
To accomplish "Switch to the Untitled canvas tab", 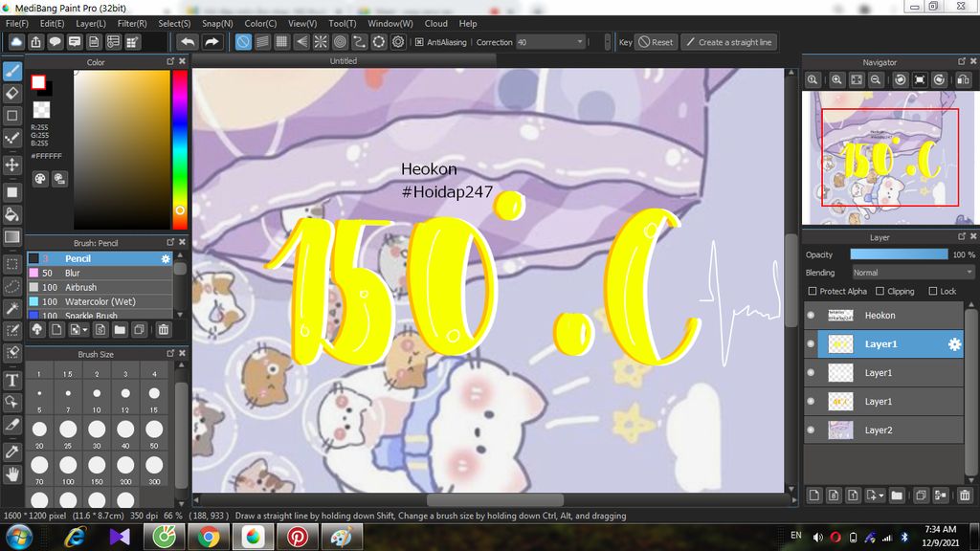I will click(344, 60).
